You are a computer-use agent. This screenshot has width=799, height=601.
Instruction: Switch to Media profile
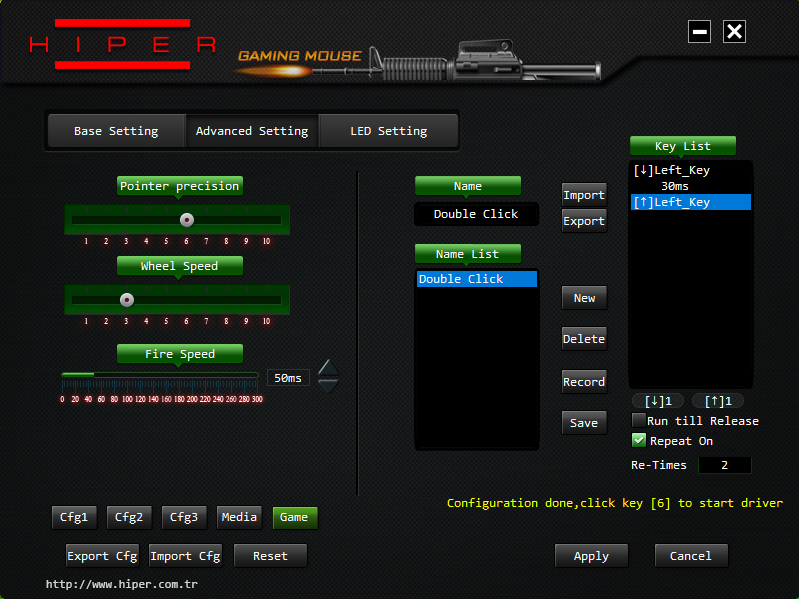pyautogui.click(x=239, y=517)
